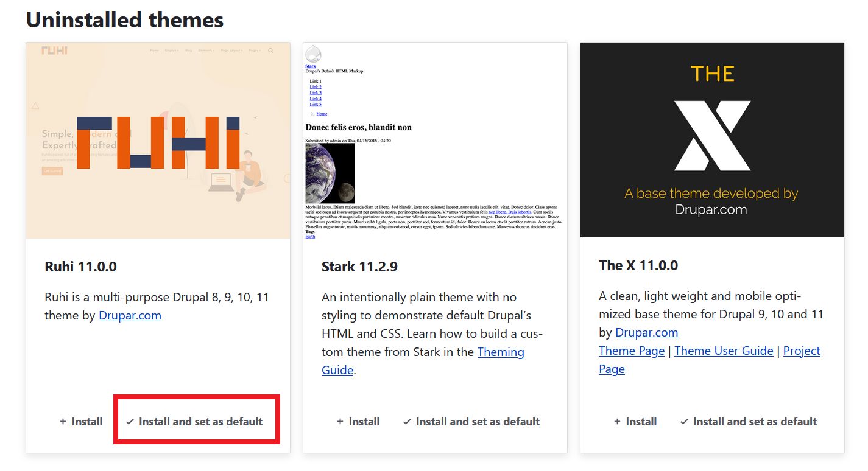This screenshot has height=471, width=868.
Task: Select Home in Ruhi's preview navigation menu
Action: pos(155,50)
